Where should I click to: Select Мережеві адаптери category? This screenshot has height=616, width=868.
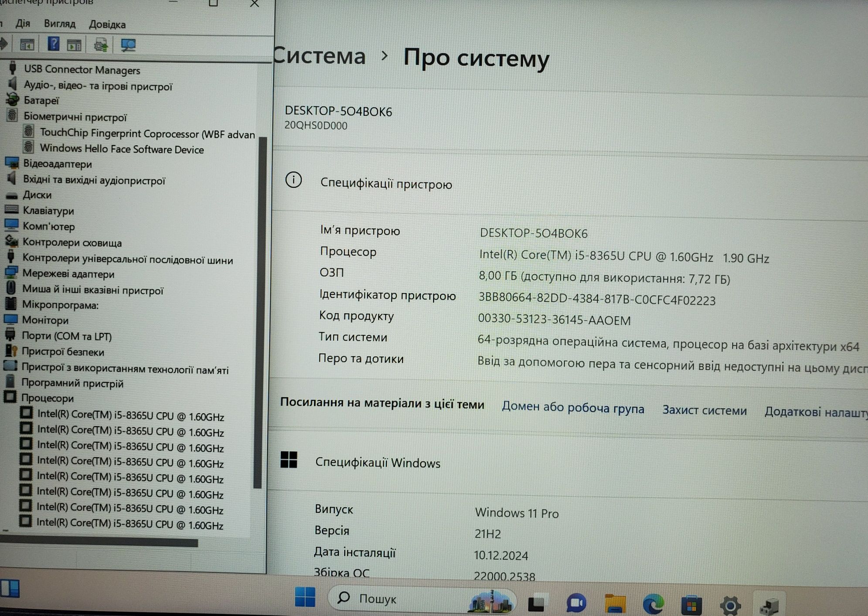point(68,274)
